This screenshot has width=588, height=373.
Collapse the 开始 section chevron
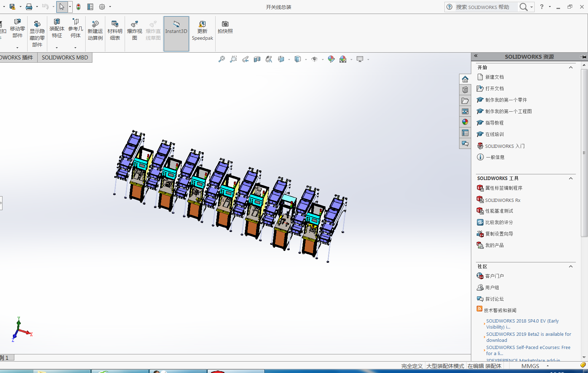coord(571,67)
